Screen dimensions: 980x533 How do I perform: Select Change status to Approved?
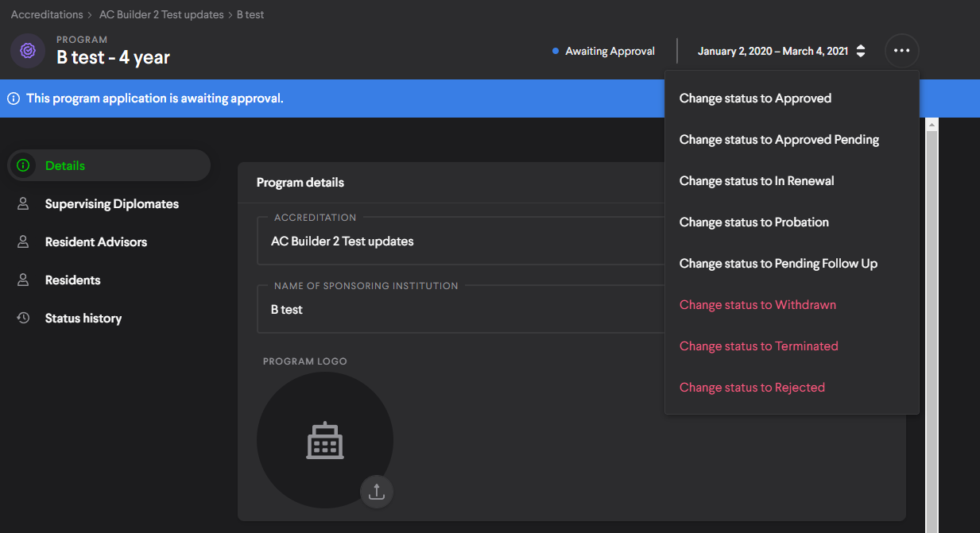coord(755,98)
